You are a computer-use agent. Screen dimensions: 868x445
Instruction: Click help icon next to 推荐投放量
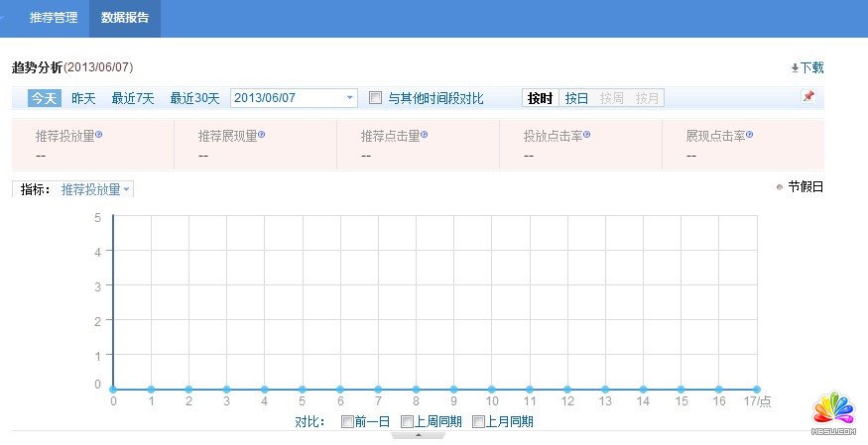99,134
